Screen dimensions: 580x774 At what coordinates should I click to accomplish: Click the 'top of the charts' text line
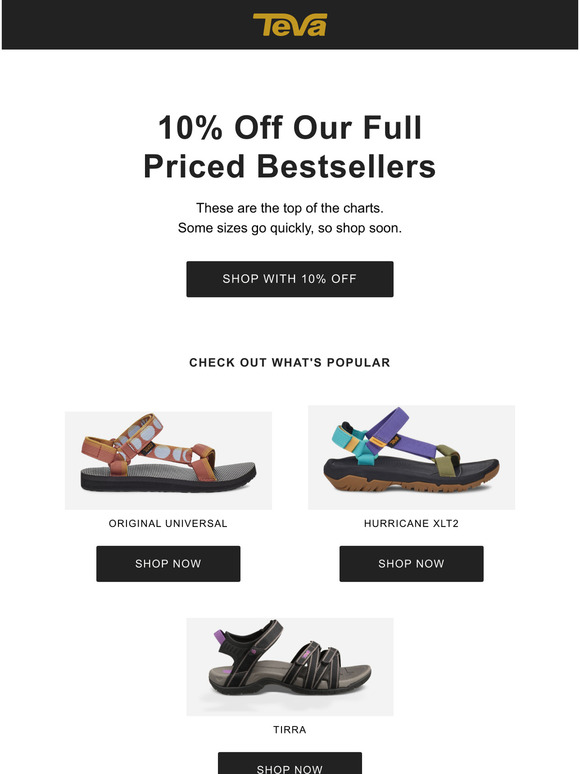[x=290, y=208]
